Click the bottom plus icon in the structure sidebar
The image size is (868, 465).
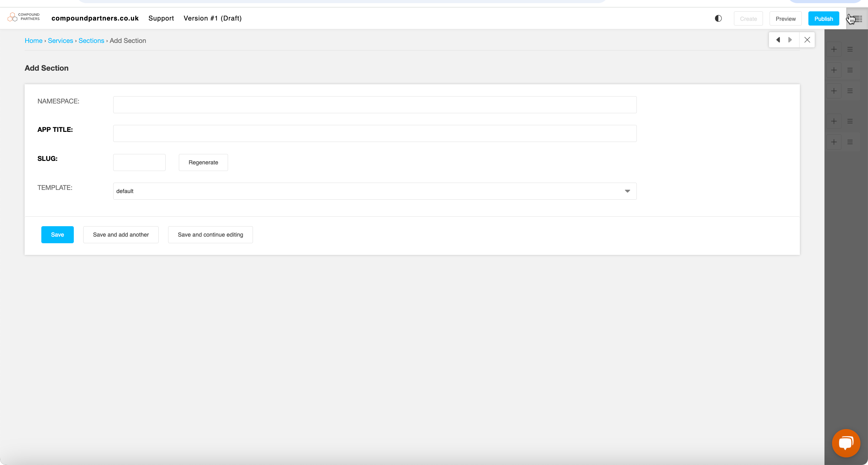click(x=834, y=142)
